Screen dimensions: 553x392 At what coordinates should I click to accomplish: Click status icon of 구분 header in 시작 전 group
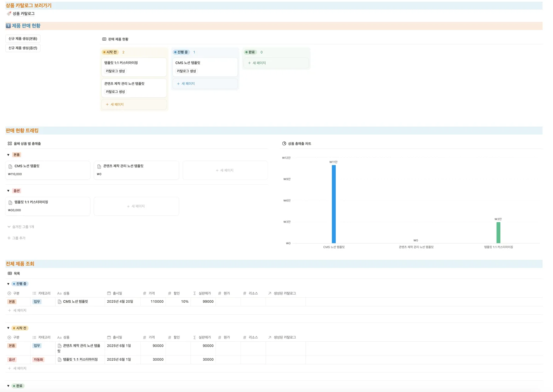9,337
